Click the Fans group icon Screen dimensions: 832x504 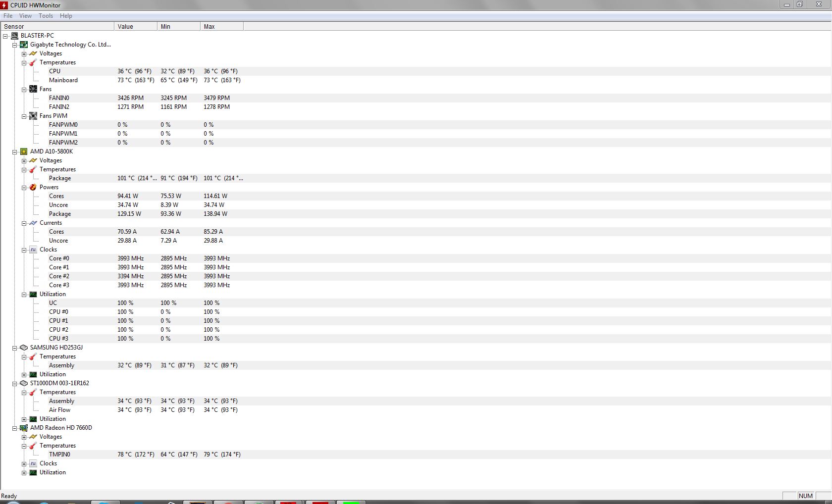click(x=33, y=89)
